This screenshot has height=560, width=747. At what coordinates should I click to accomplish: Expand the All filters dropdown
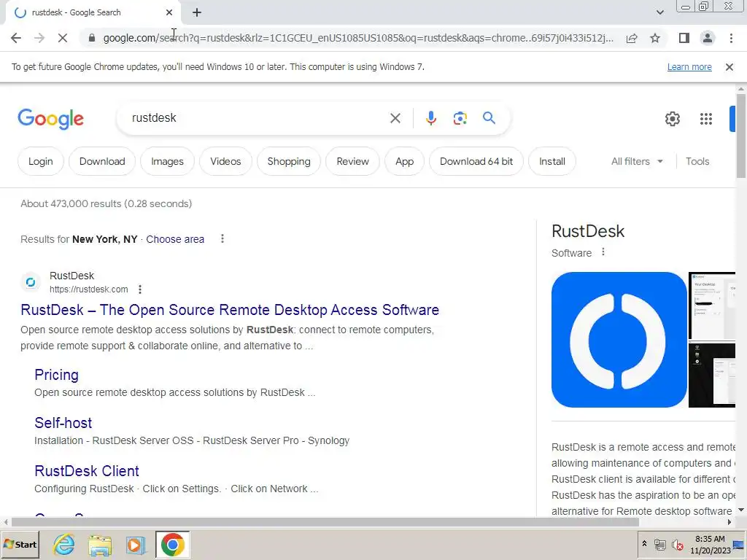point(637,161)
